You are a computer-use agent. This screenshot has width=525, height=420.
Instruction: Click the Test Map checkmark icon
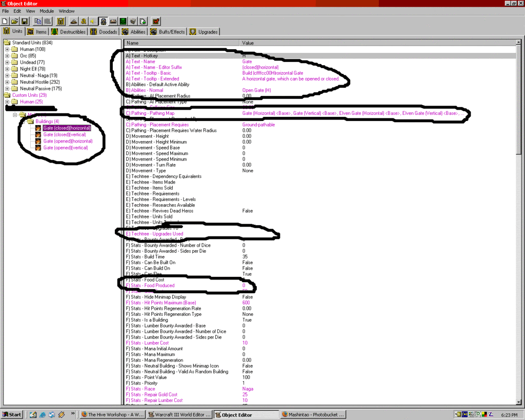tap(156, 21)
